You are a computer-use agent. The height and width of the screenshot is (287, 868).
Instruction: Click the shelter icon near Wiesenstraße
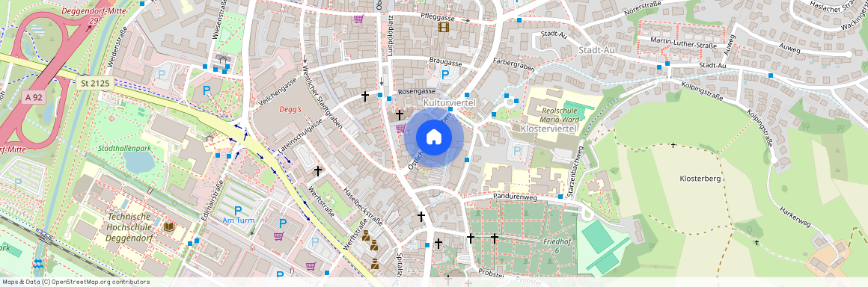coord(222,58)
